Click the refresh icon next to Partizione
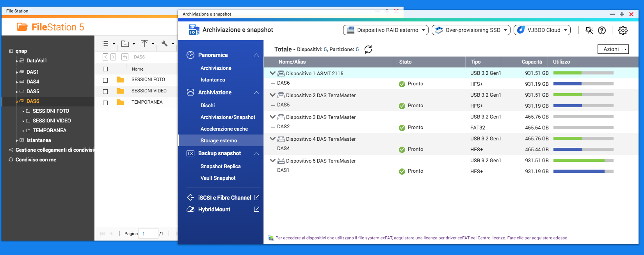This screenshot has width=644, height=255. click(x=368, y=49)
